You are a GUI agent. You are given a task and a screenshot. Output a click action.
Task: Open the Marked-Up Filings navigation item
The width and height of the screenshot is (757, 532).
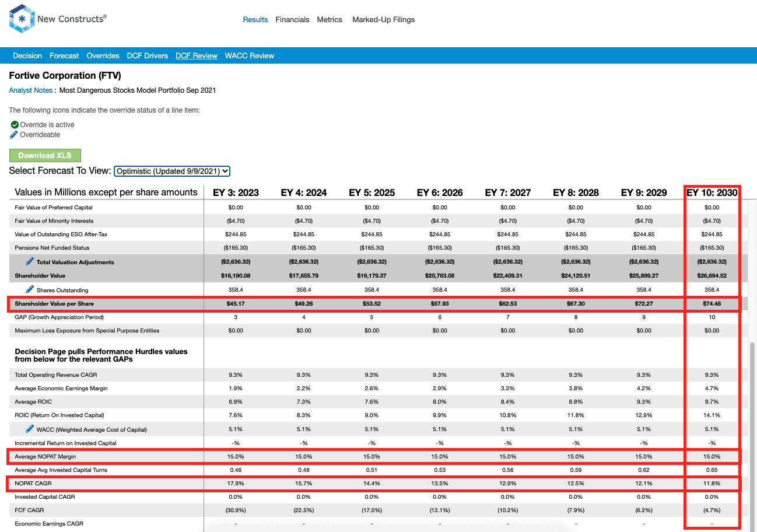click(x=383, y=19)
